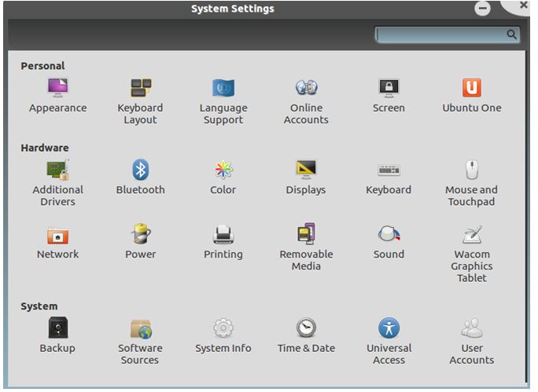Open Online Accounts settings
This screenshot has height=392, width=538.
(306, 88)
